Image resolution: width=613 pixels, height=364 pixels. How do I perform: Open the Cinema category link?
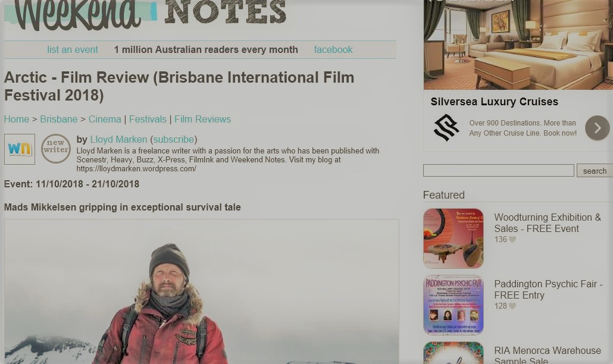(105, 119)
